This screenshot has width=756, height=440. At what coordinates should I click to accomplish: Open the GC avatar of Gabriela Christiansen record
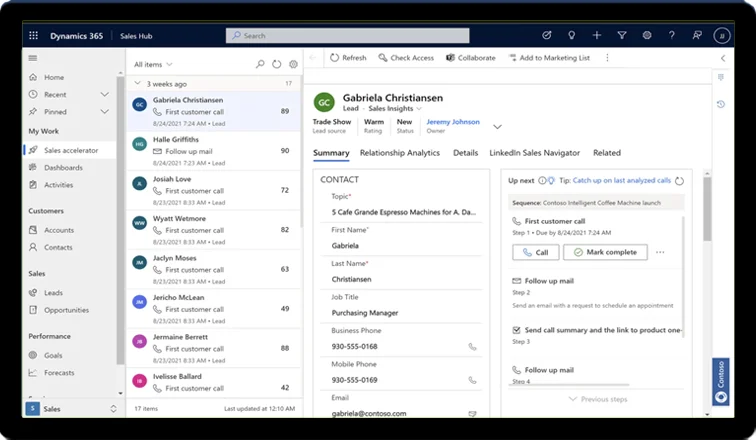coord(324,103)
